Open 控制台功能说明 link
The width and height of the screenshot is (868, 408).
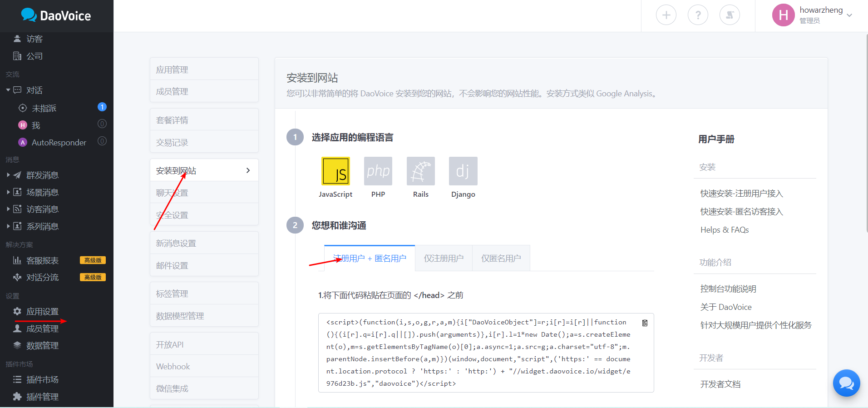728,289
